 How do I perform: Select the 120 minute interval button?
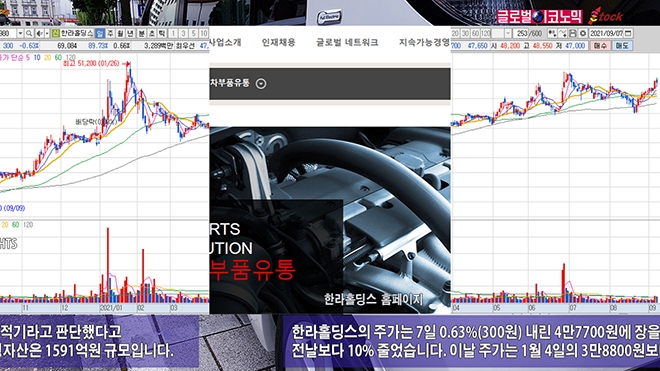click(486, 33)
